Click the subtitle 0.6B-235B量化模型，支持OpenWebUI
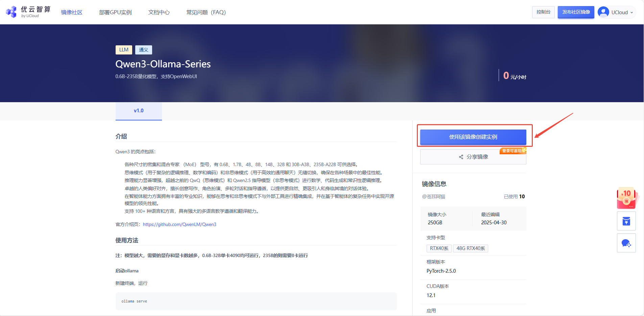Viewport: 644px width, 316px height. 156,76
